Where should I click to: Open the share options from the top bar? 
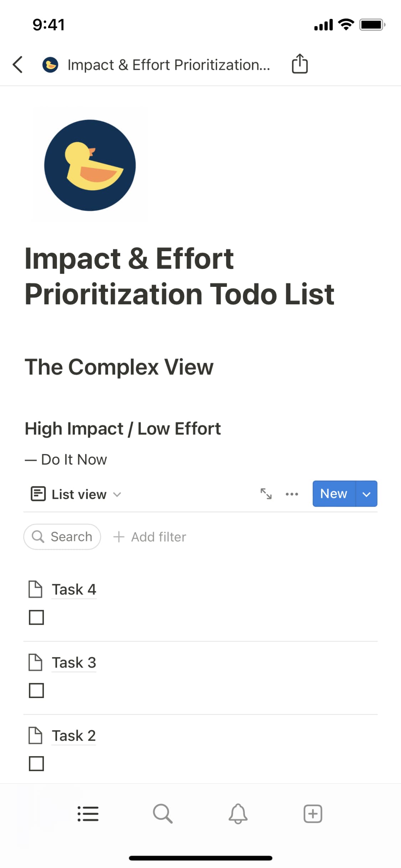point(299,64)
